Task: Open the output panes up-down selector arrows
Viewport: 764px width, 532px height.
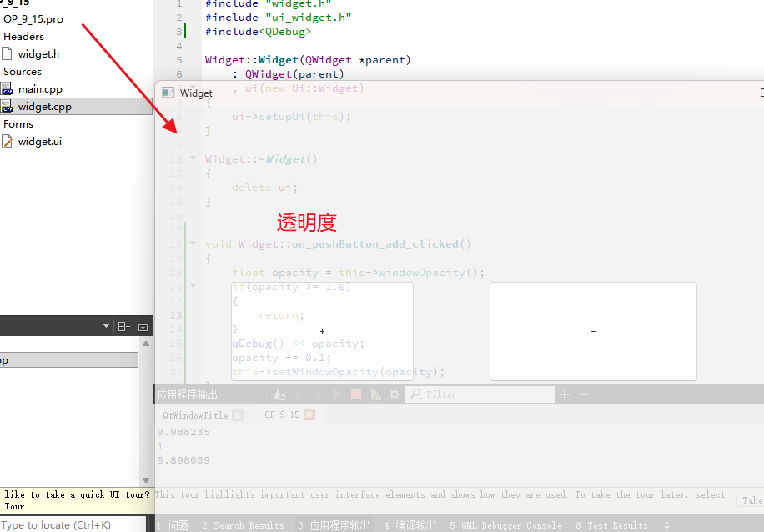Action: (666, 525)
